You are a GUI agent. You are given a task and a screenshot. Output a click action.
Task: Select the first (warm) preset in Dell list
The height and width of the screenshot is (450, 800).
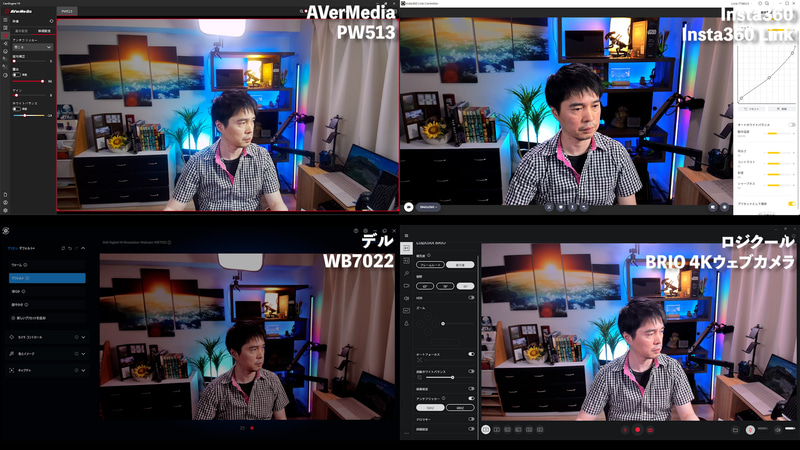coord(47,265)
